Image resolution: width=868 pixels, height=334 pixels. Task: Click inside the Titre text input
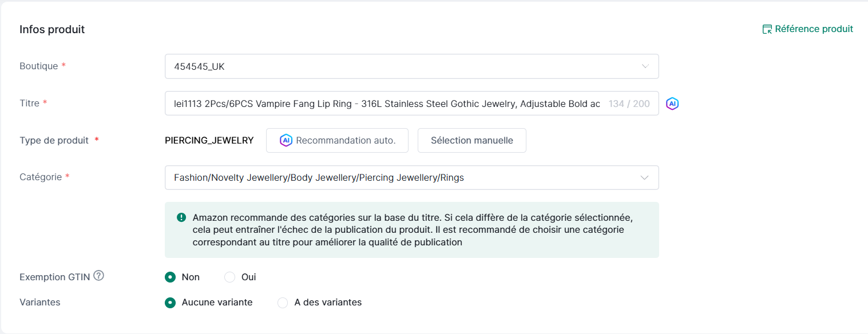[386, 104]
